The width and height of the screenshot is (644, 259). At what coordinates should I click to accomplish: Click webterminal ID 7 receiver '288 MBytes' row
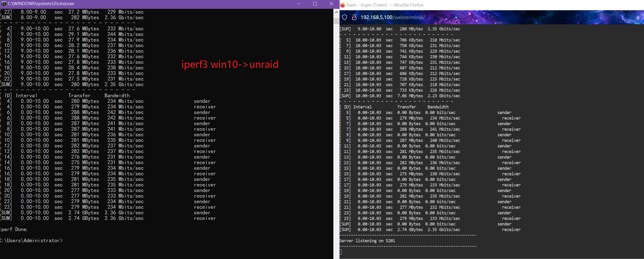tap(430, 129)
